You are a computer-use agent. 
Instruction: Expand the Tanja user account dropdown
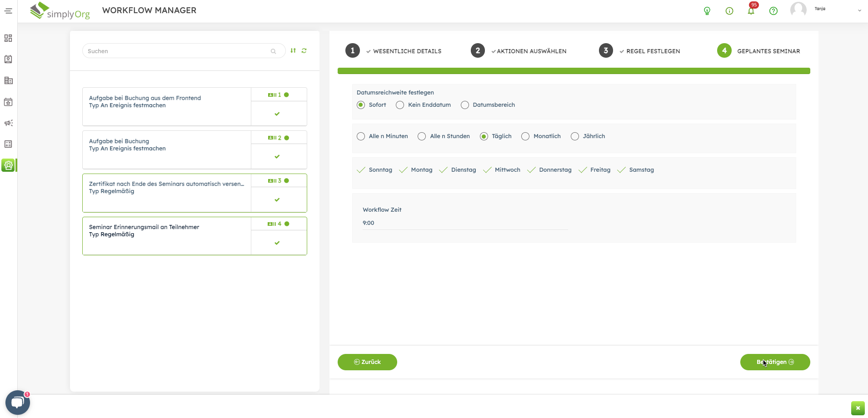[859, 10]
